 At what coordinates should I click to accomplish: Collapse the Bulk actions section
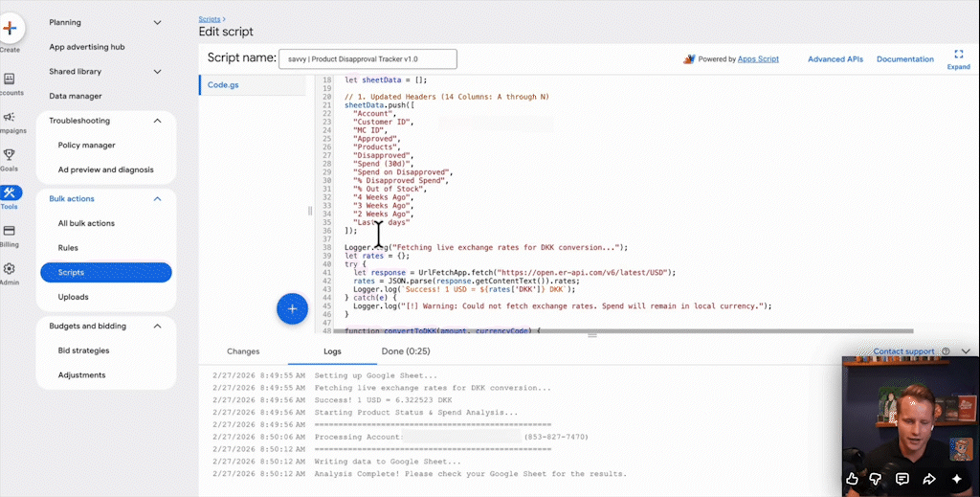158,199
